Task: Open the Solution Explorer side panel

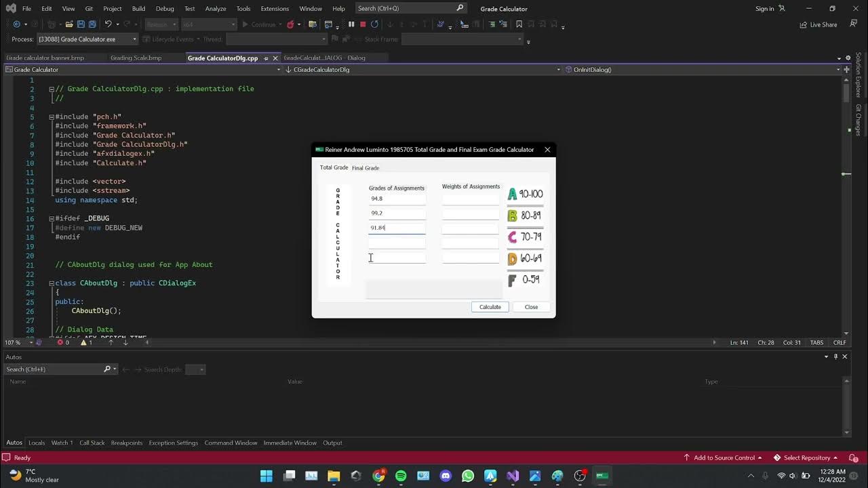Action: pos(859,75)
